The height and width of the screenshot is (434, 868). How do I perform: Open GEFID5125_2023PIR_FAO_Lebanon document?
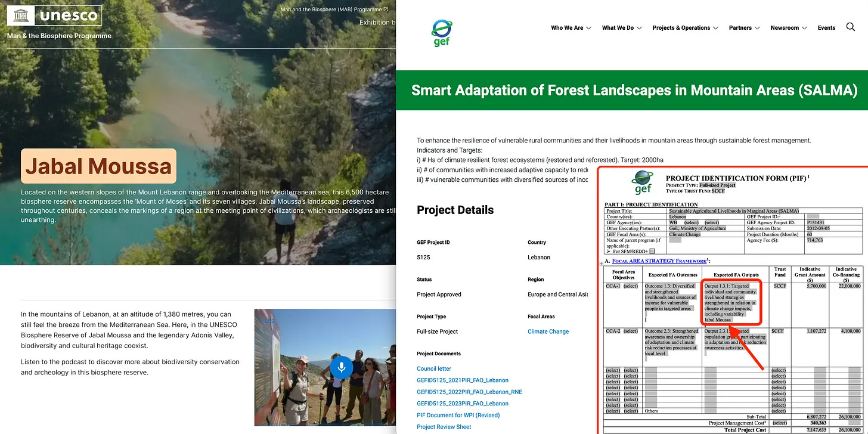tap(463, 404)
